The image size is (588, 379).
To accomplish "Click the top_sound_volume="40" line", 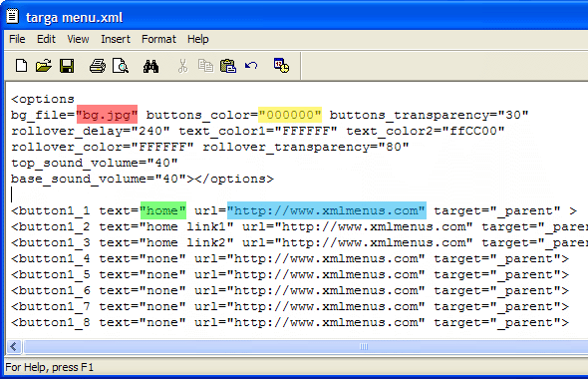I will (x=95, y=163).
